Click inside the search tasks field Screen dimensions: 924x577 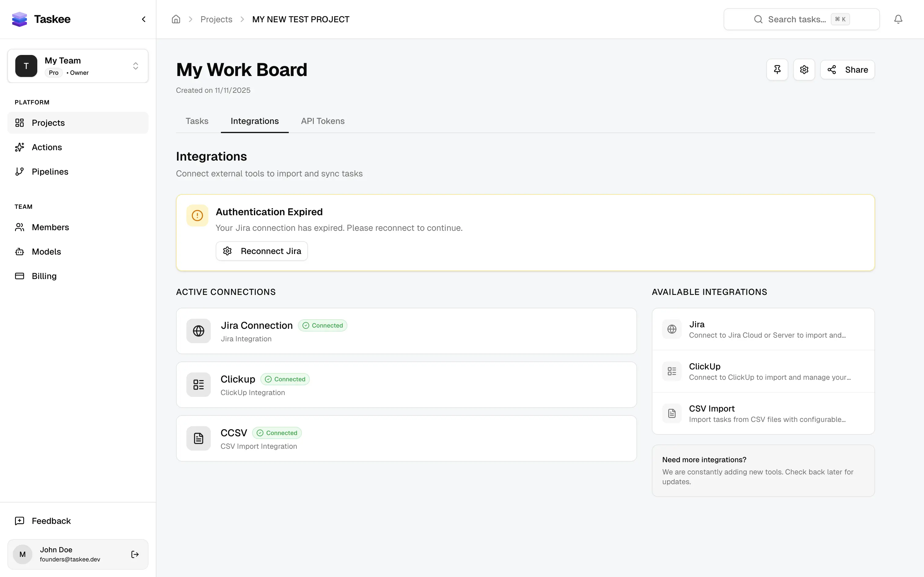pyautogui.click(x=801, y=19)
